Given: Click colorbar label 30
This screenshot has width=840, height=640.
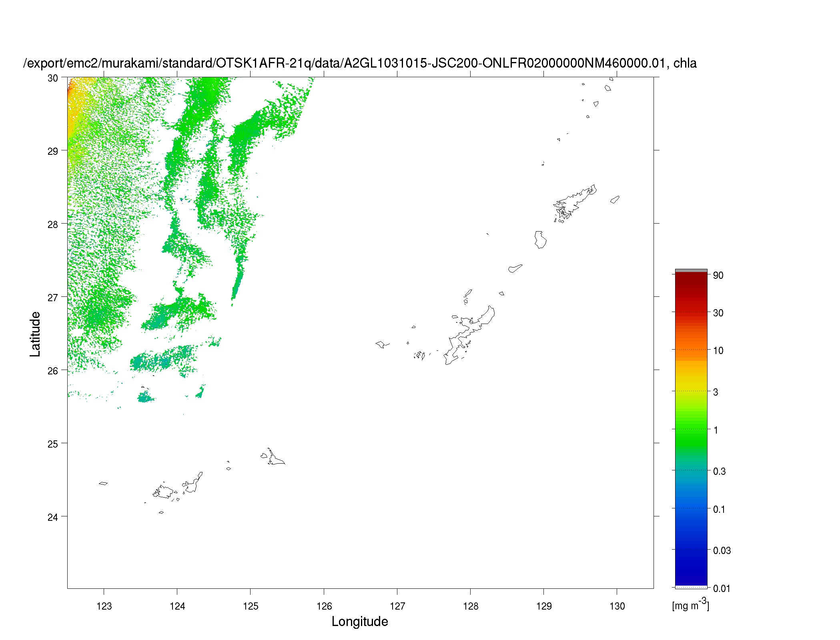Looking at the screenshot, I should [x=718, y=313].
